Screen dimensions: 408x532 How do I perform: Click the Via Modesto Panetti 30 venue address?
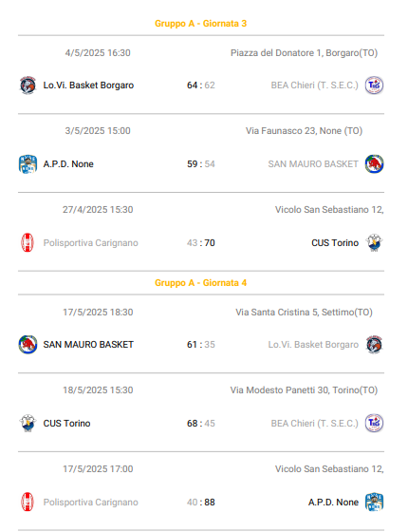(304, 390)
